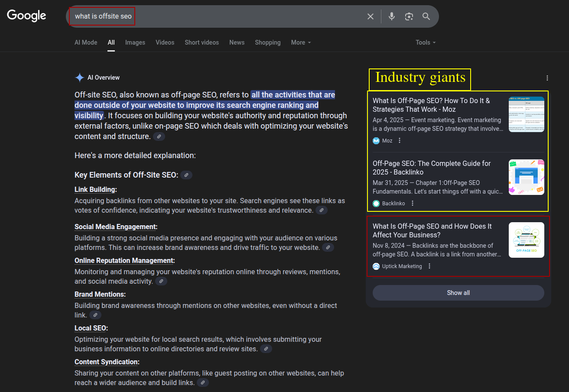Click the Backlinko article thumbnail image
The width and height of the screenshot is (569, 392).
[x=526, y=177]
